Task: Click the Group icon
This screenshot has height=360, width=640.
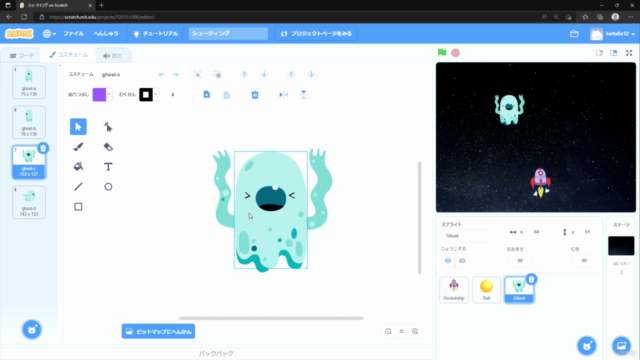Action: (x=197, y=74)
